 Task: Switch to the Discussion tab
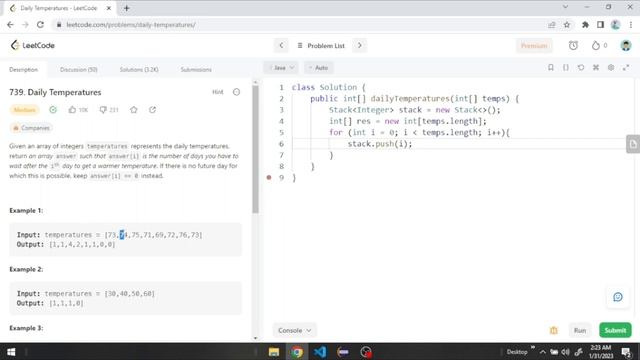[79, 70]
